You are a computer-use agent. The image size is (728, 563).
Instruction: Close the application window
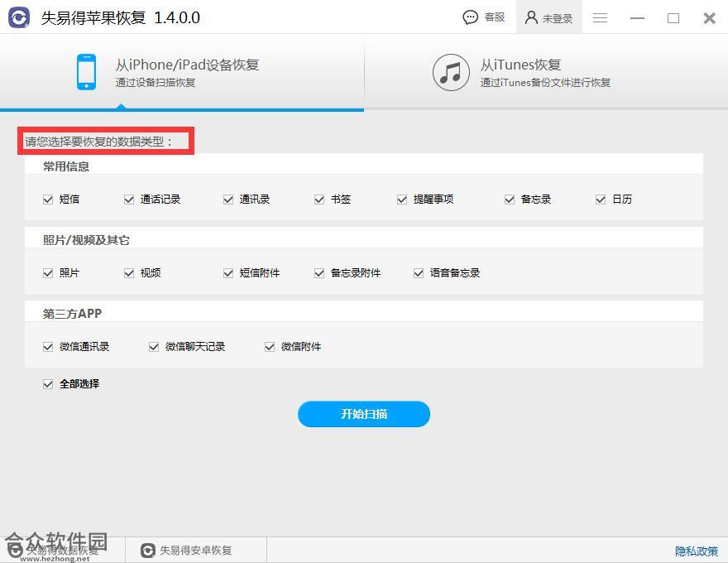(x=710, y=17)
